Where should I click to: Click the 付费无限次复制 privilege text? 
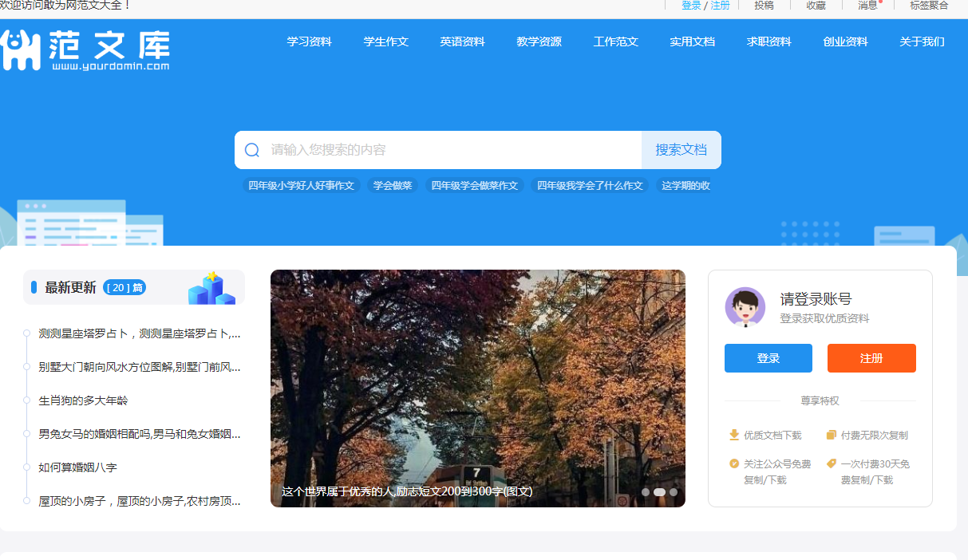pyautogui.click(x=874, y=436)
